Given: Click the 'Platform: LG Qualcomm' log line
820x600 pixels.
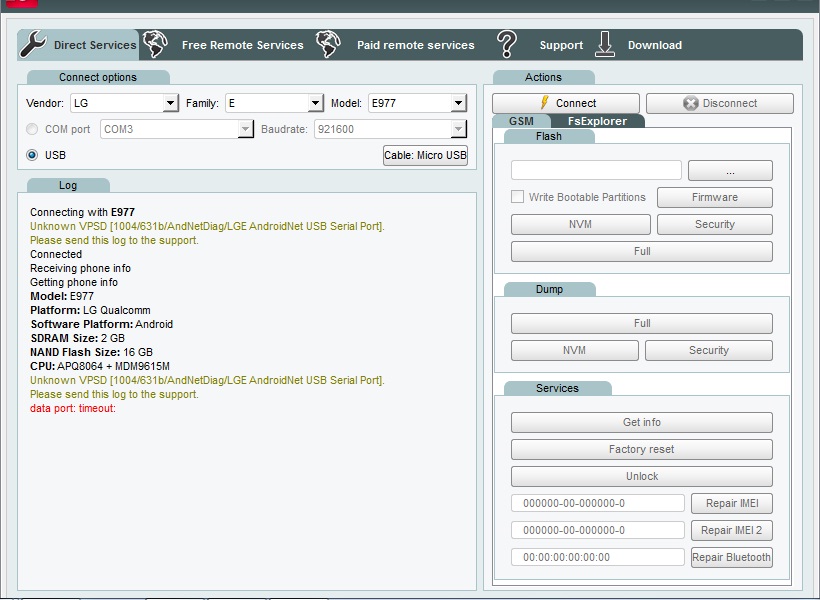Looking at the screenshot, I should [x=90, y=310].
